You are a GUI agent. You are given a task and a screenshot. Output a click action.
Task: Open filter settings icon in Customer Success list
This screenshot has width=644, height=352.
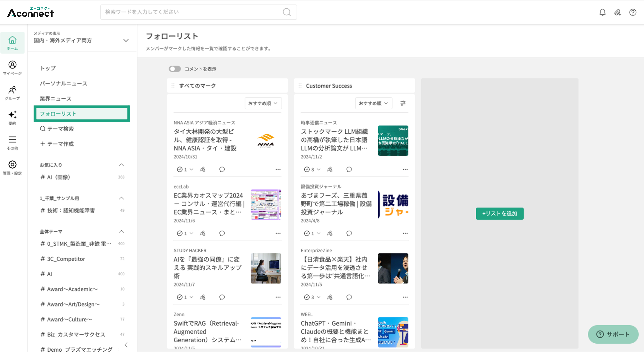pos(403,103)
